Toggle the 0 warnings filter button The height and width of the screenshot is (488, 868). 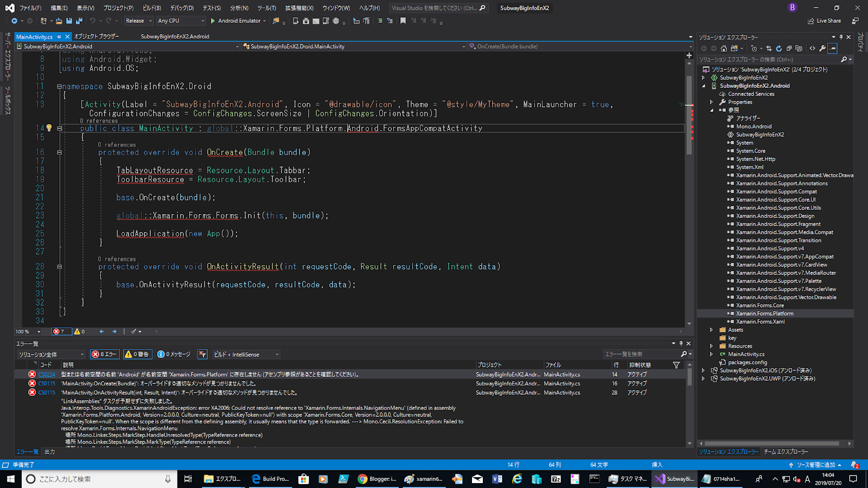[x=138, y=354]
